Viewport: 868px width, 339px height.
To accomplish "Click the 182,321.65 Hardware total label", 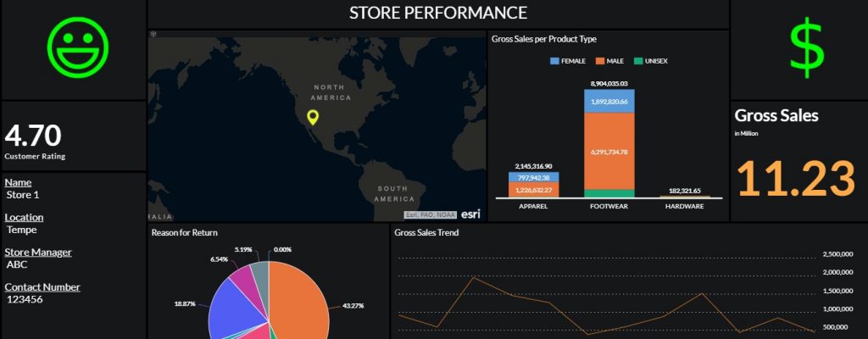I will pos(685,191).
